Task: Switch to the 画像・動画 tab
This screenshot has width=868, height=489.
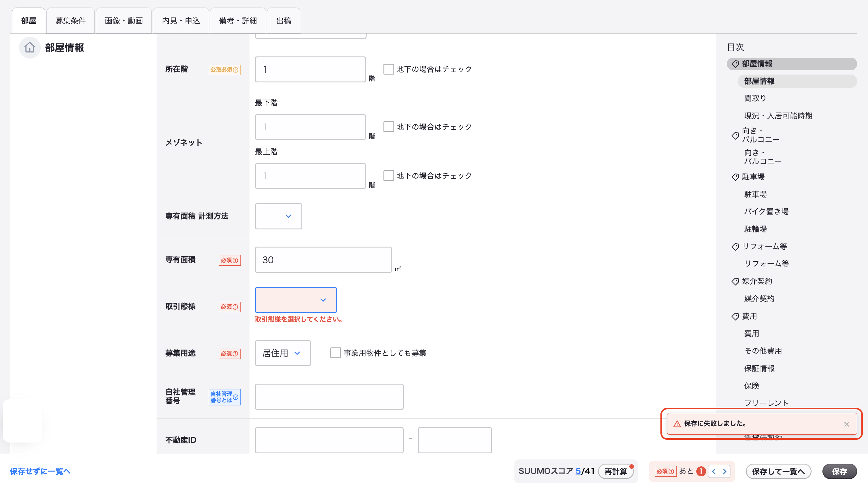Action: coord(124,21)
